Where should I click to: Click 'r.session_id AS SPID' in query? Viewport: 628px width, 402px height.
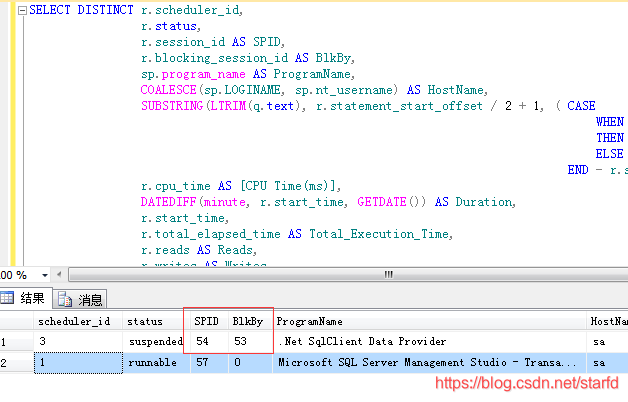pos(211,42)
